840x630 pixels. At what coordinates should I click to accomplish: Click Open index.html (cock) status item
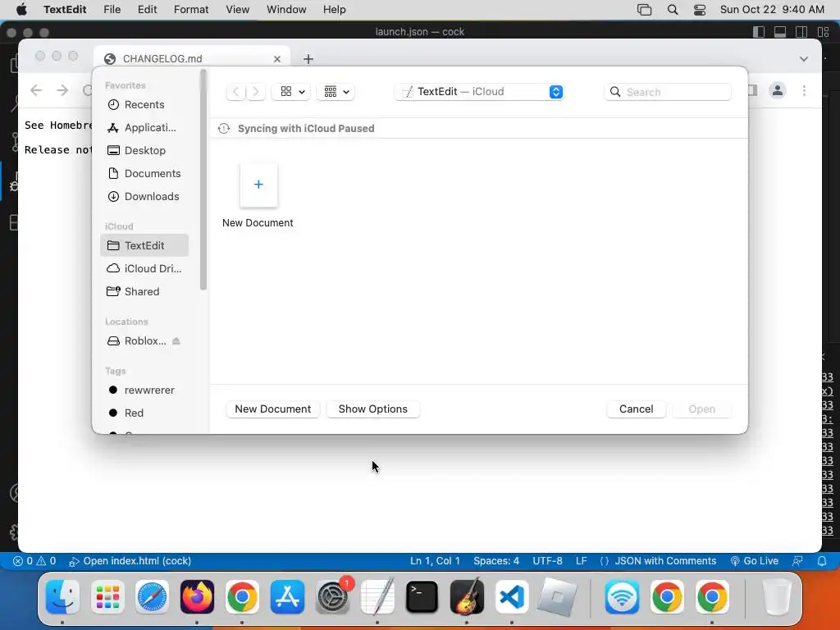pyautogui.click(x=130, y=561)
